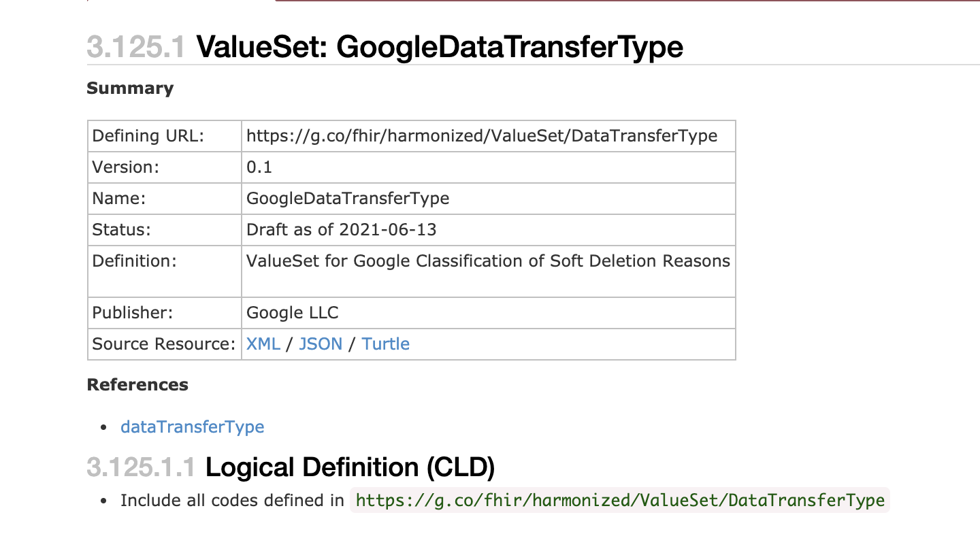Click the Publisher label cell
Image resolution: width=980 pixels, height=551 pixels.
pos(164,313)
